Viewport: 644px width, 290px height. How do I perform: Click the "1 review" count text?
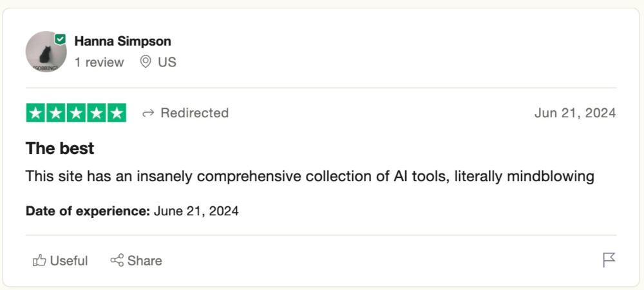[99, 62]
